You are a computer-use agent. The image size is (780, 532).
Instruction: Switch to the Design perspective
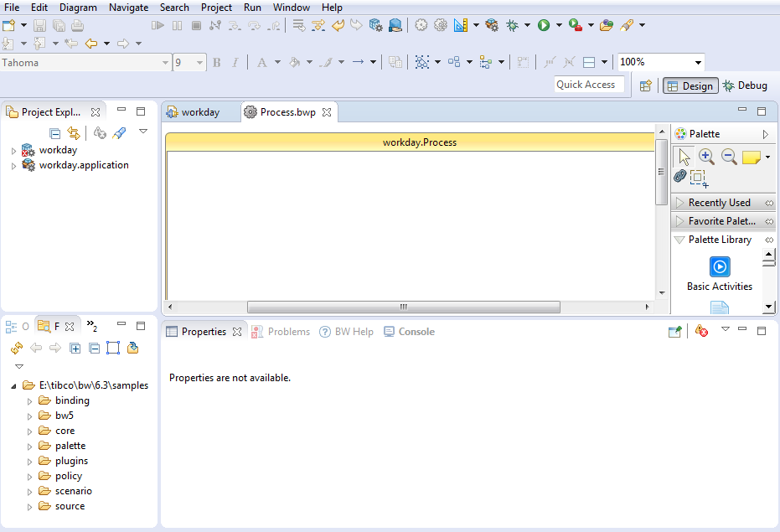coord(689,85)
